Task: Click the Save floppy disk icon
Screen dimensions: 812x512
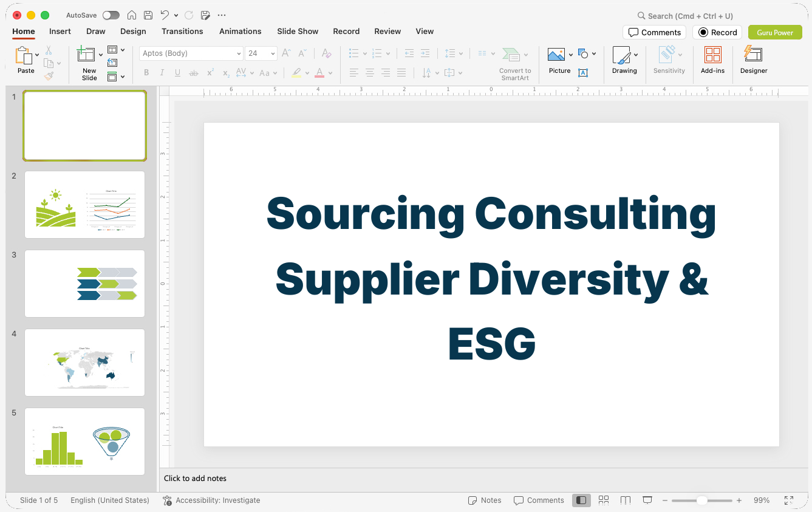Action: [148, 15]
